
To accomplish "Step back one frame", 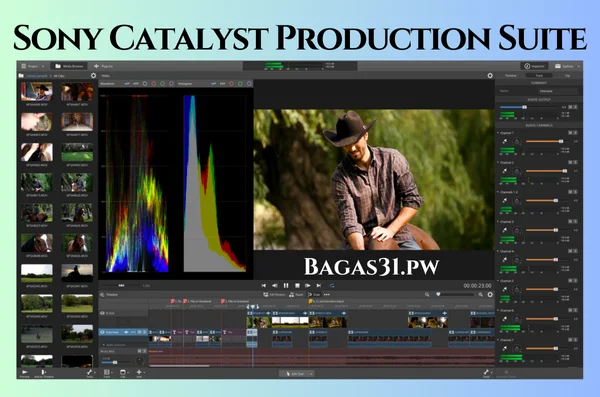I will (275, 286).
